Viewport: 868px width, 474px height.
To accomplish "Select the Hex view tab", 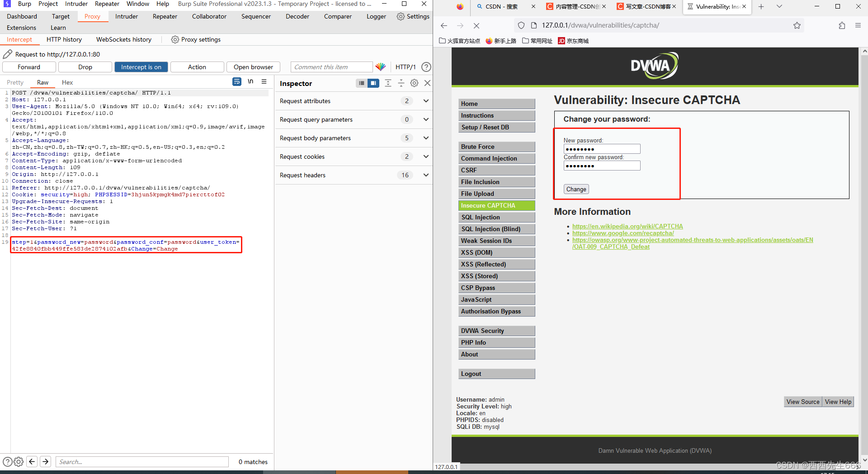I will [x=67, y=82].
